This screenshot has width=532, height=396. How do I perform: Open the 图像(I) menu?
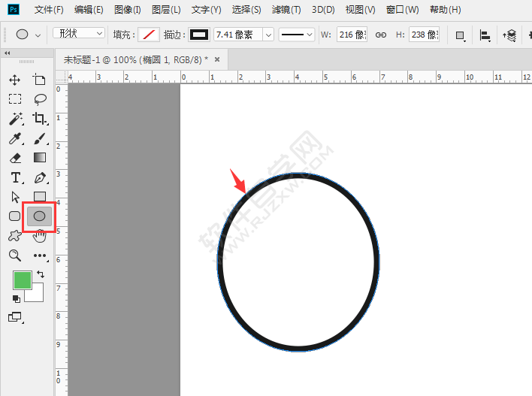click(x=127, y=10)
